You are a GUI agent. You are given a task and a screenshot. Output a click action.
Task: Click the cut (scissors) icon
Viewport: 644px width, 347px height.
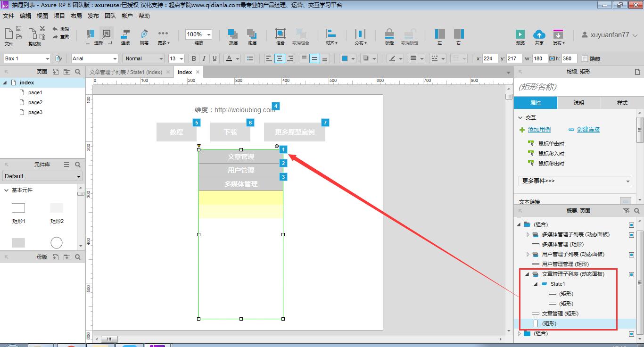point(42,29)
